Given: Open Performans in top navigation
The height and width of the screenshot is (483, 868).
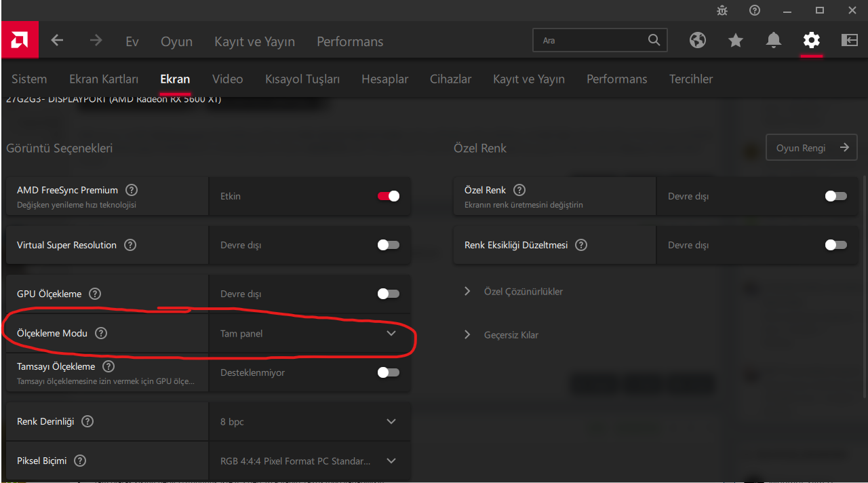Looking at the screenshot, I should [350, 41].
